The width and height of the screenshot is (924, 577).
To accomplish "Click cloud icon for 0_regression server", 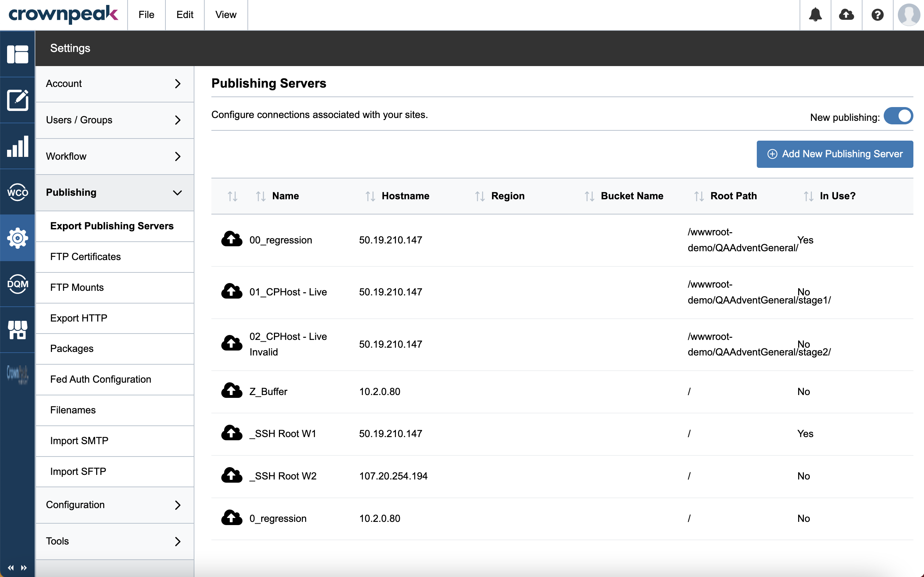I will tap(232, 518).
